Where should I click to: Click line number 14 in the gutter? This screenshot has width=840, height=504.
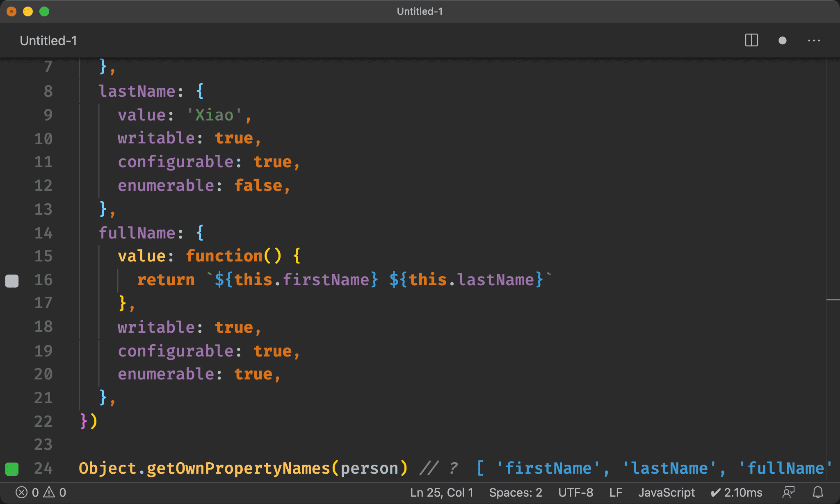click(43, 233)
